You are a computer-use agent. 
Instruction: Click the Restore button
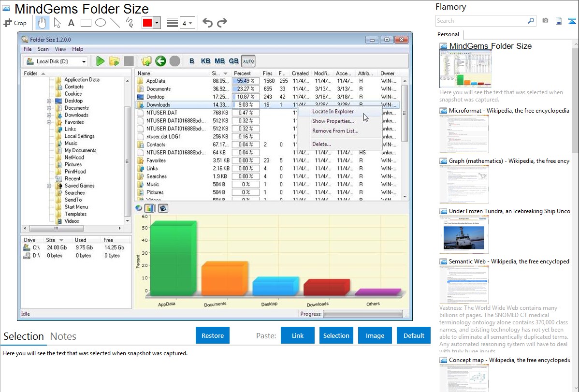pos(213,335)
